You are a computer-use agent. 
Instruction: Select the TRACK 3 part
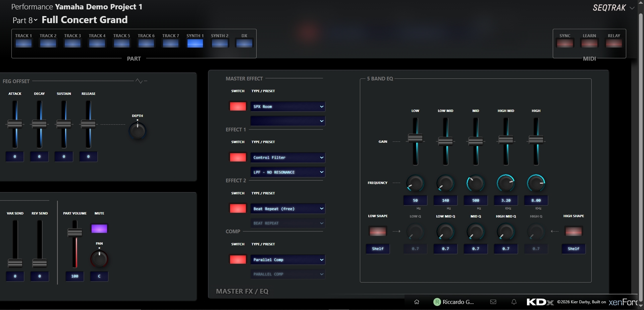tap(72, 43)
